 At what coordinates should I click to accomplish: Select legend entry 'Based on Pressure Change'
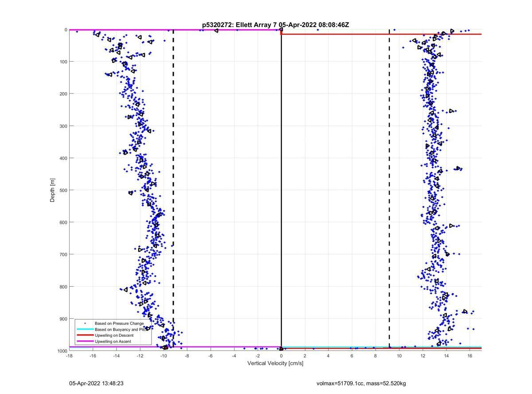pos(119,324)
